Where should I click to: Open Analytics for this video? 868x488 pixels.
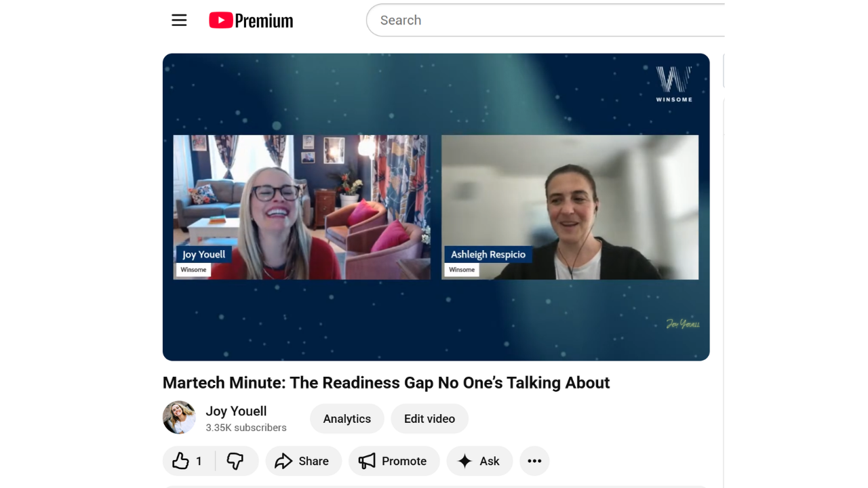click(x=347, y=418)
